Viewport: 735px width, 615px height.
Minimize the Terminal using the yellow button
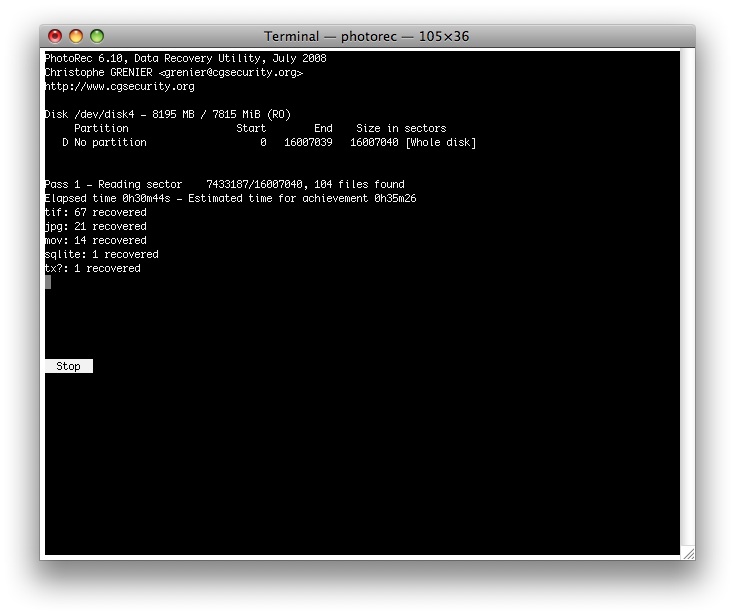[76, 36]
